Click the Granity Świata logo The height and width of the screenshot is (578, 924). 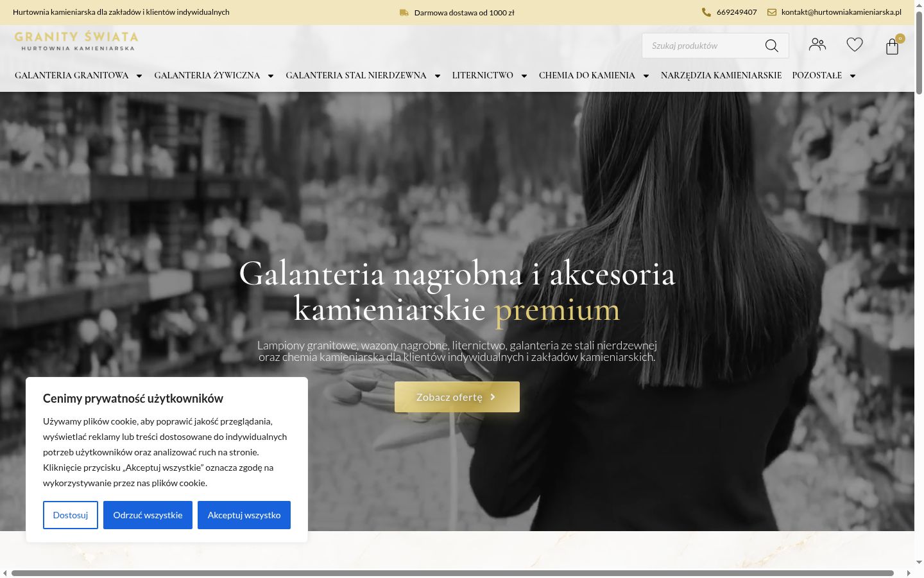(x=76, y=40)
